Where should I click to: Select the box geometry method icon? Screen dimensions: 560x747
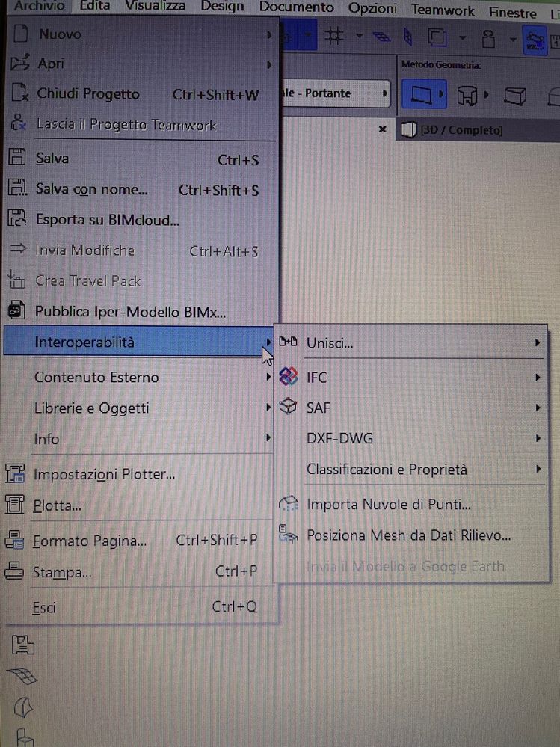tap(514, 96)
